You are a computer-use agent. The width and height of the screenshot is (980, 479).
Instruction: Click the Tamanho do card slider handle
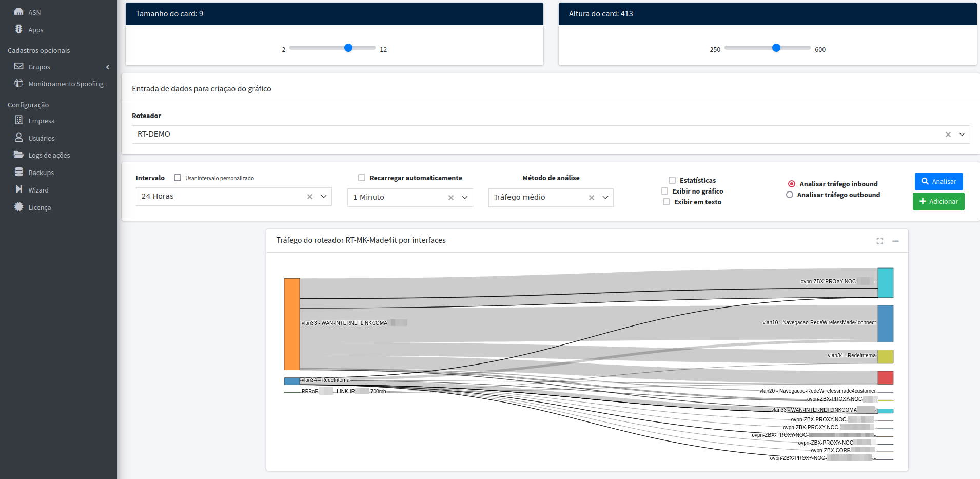pyautogui.click(x=348, y=48)
